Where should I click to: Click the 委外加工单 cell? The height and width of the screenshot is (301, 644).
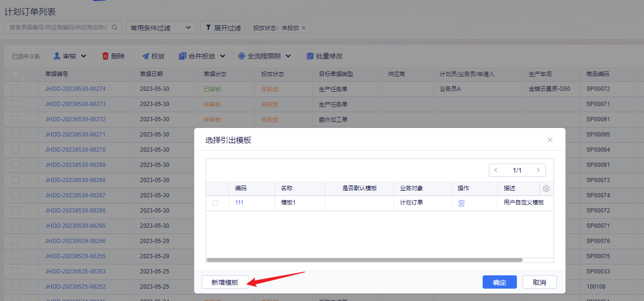tap(333, 119)
